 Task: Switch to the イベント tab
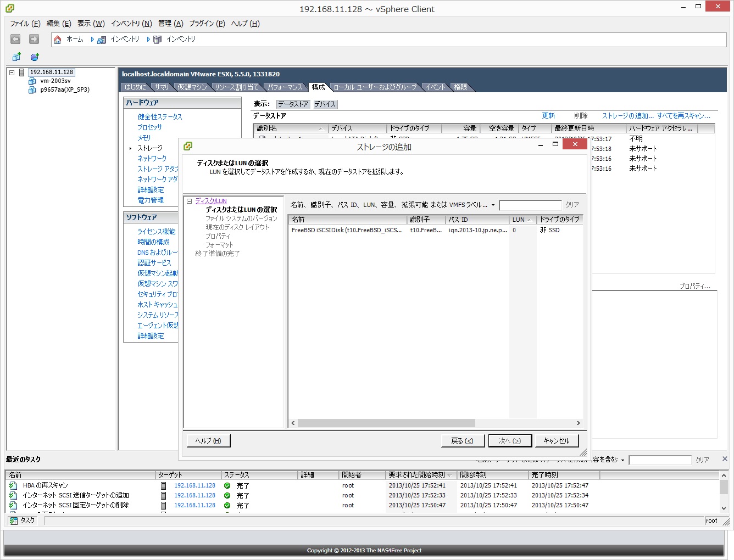tap(435, 87)
